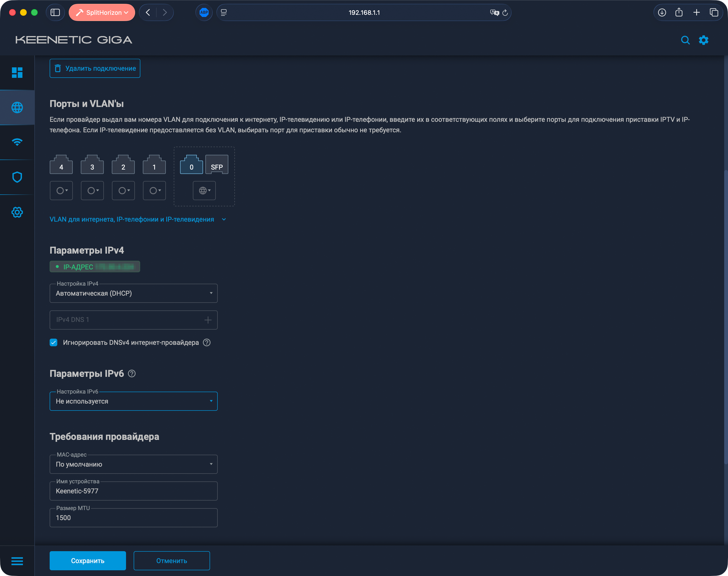Click the green IP-АДРЕС status badge
The width and height of the screenshot is (728, 576).
[x=95, y=267]
